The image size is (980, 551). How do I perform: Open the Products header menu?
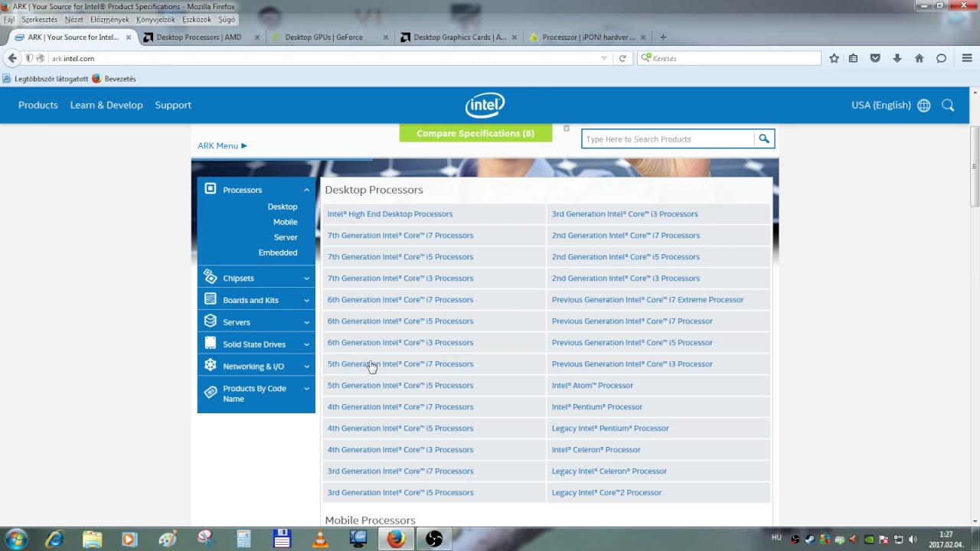point(38,106)
